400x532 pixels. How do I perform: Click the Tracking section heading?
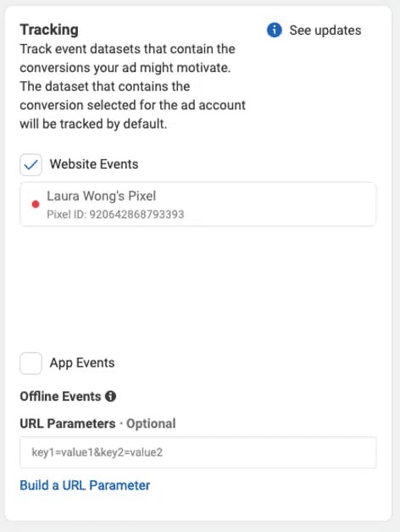49,30
